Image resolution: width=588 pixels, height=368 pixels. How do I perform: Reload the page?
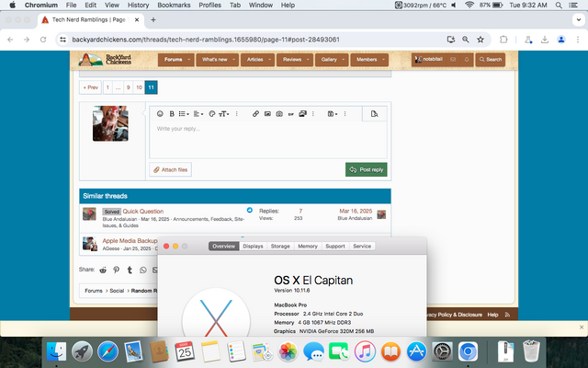click(43, 40)
